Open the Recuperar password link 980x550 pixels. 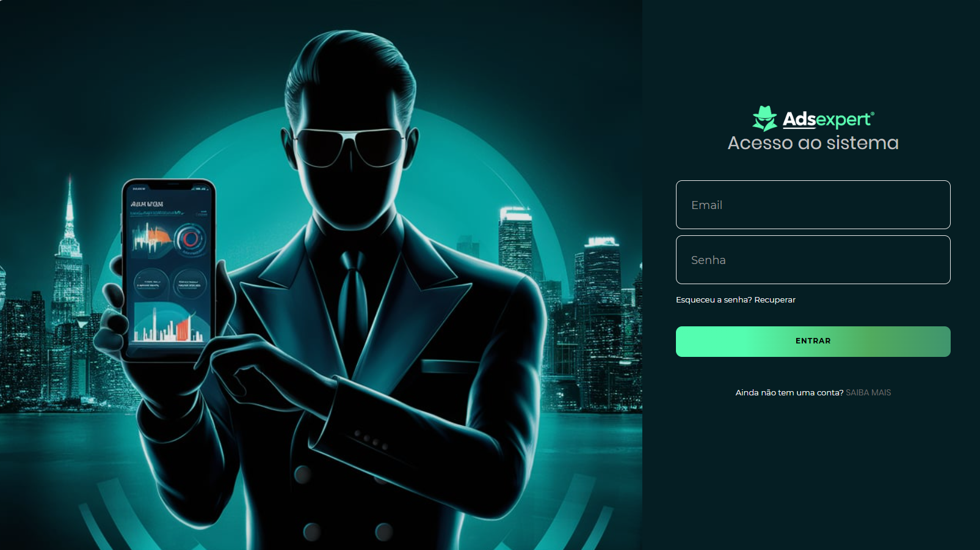coord(775,299)
